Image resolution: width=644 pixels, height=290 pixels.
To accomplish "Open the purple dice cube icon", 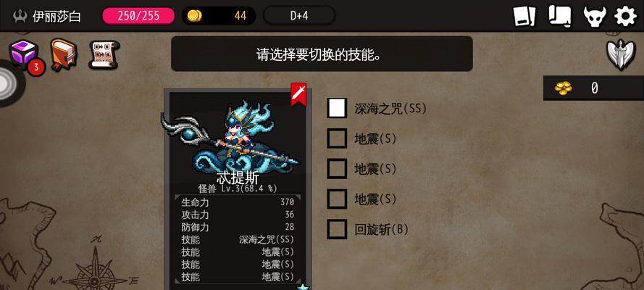I will click(24, 54).
